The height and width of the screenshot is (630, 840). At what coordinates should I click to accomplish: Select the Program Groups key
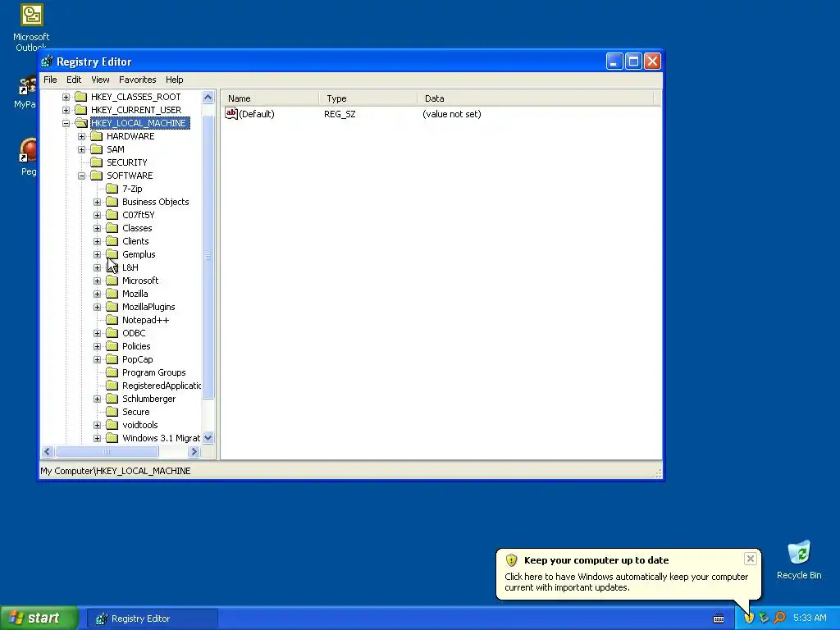pyautogui.click(x=153, y=372)
